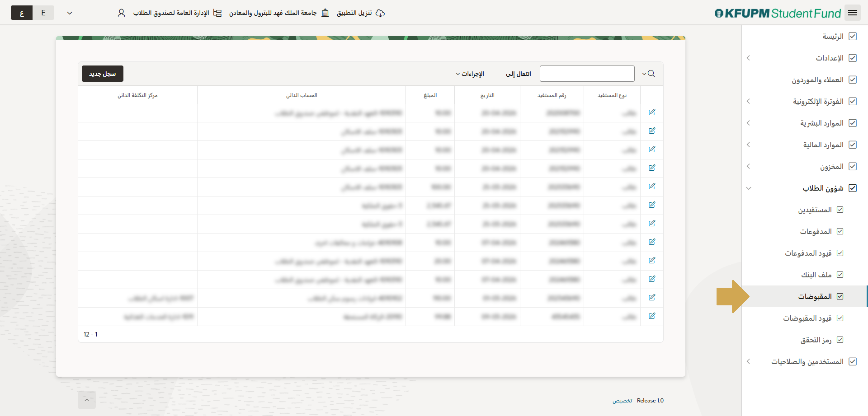
Task: Click the سجل جديد new record button
Action: pos(103,74)
